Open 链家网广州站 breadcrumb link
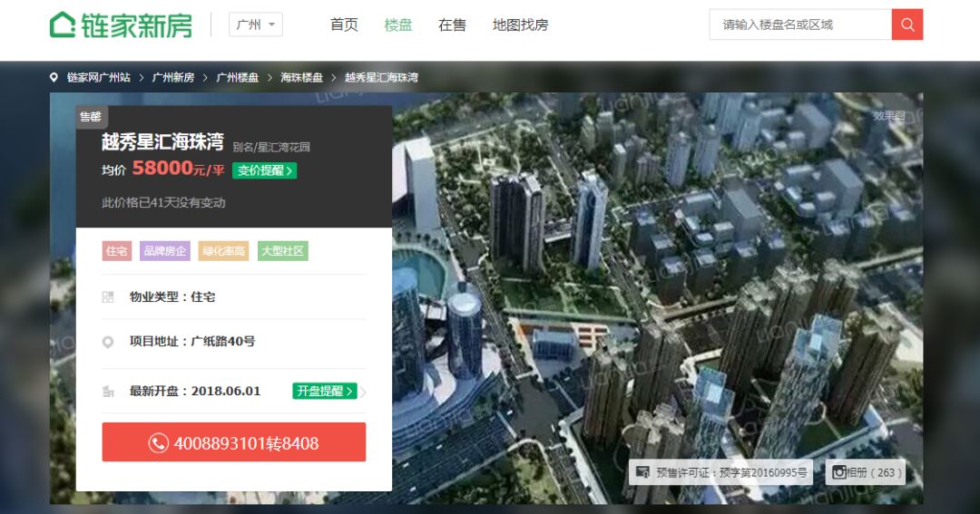This screenshot has height=514, width=980. pos(99,77)
